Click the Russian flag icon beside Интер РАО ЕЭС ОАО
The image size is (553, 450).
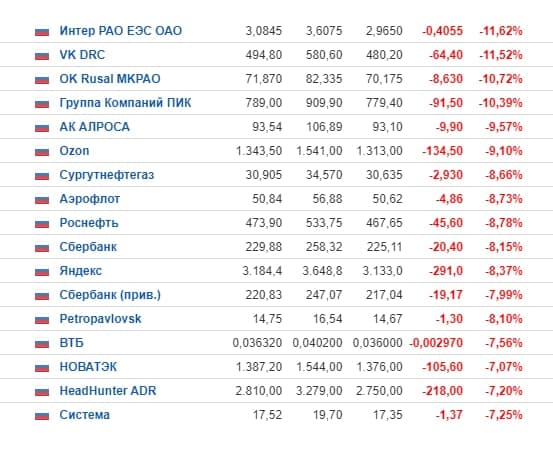click(x=42, y=32)
